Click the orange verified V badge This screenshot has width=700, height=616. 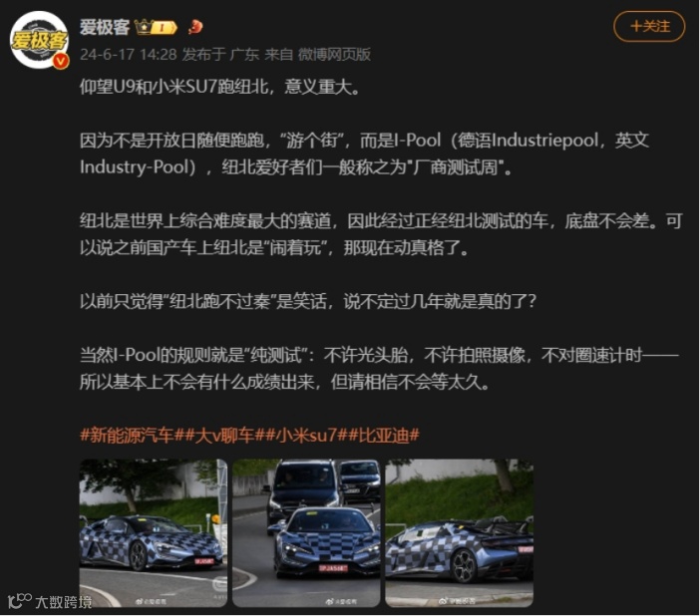click(x=61, y=61)
